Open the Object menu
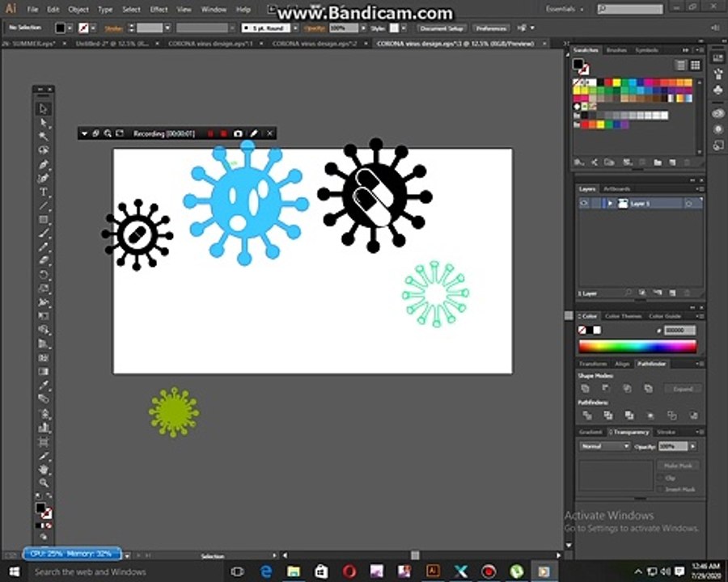This screenshot has width=728, height=582. 78,9
